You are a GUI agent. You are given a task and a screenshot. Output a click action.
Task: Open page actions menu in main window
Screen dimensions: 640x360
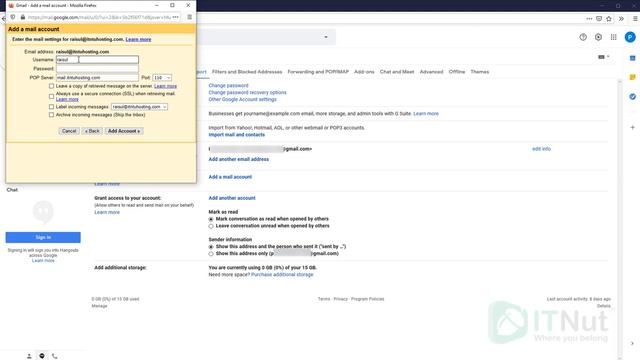[589, 18]
